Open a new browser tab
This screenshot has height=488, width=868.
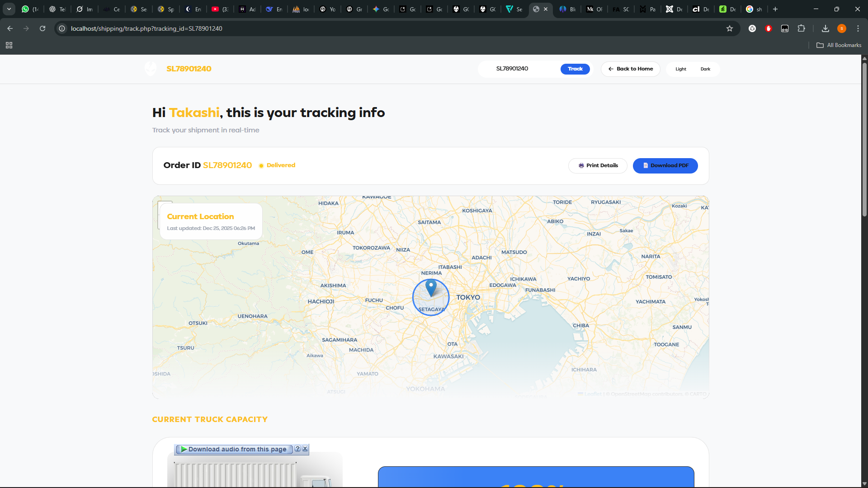(x=775, y=9)
